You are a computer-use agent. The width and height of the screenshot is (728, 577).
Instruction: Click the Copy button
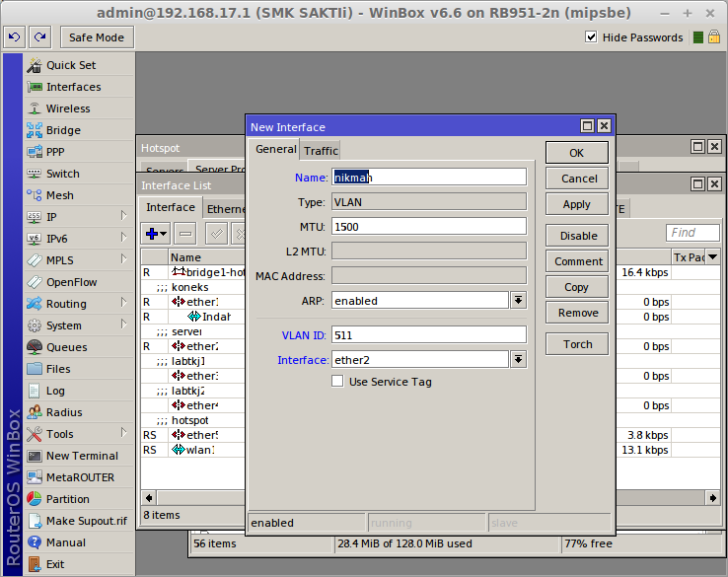[x=577, y=287]
